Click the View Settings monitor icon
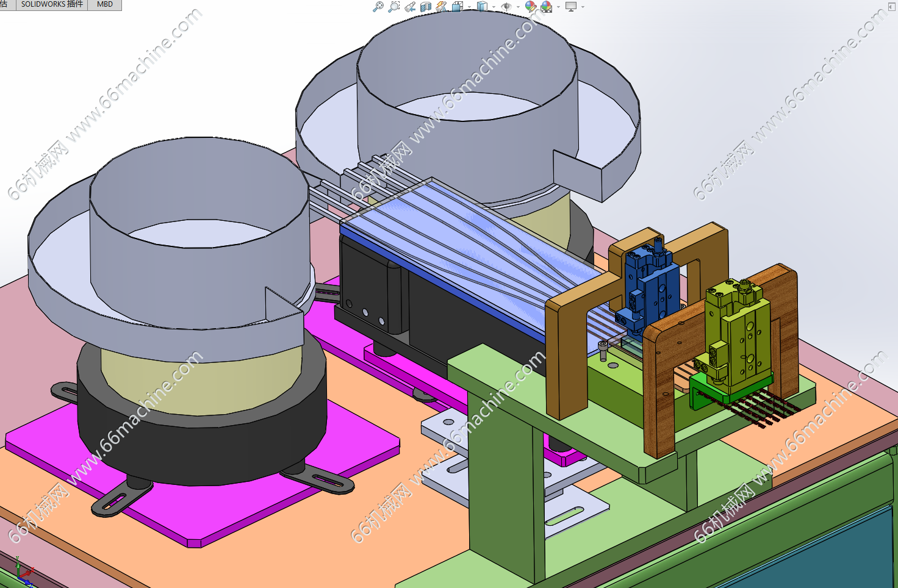Image resolution: width=898 pixels, height=588 pixels. 571,7
